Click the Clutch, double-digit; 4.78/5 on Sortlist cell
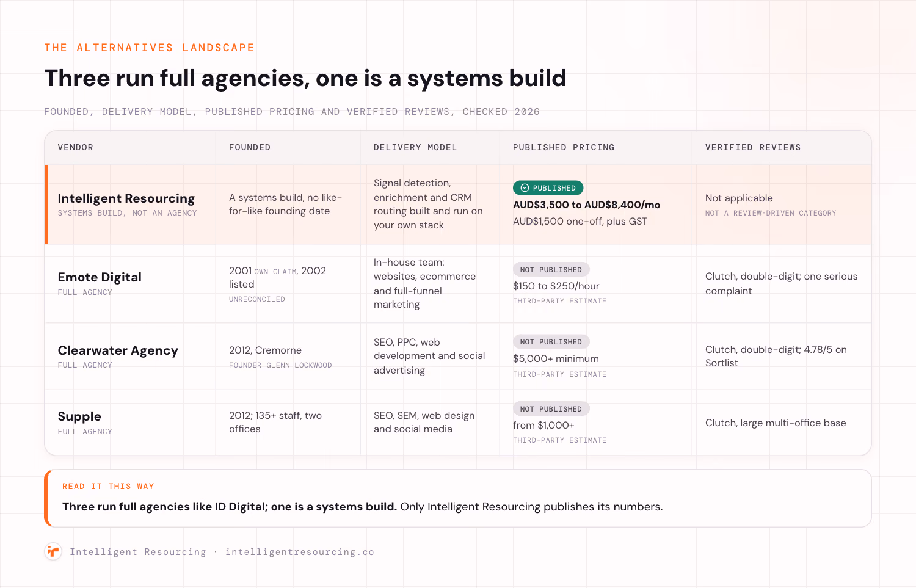This screenshot has height=588, width=916. coord(776,356)
